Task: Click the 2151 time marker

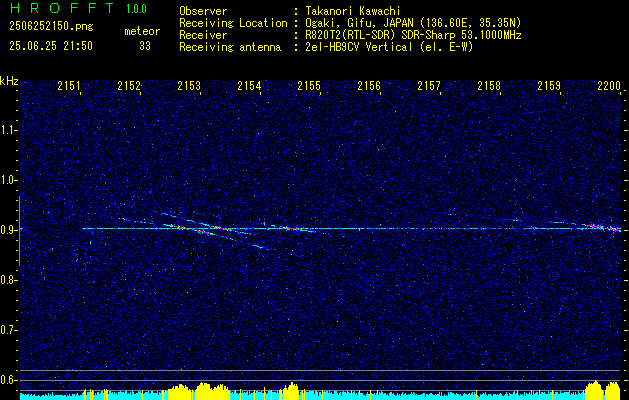Action: tap(69, 85)
